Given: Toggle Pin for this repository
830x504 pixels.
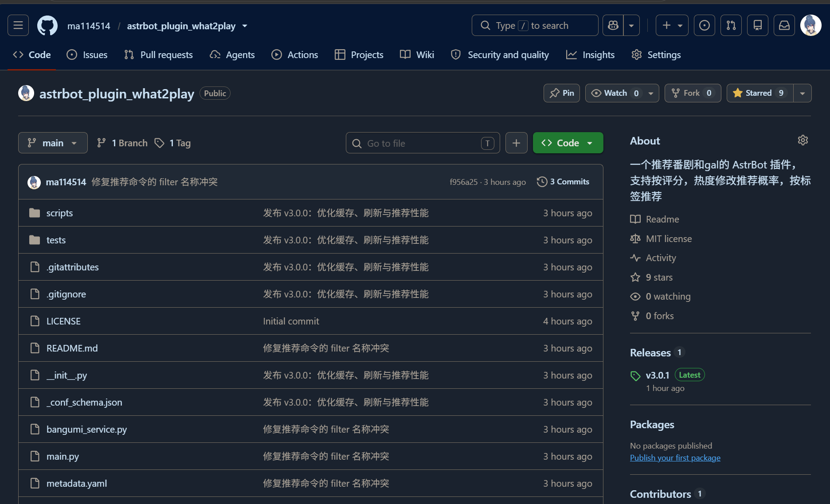Looking at the screenshot, I should point(562,93).
